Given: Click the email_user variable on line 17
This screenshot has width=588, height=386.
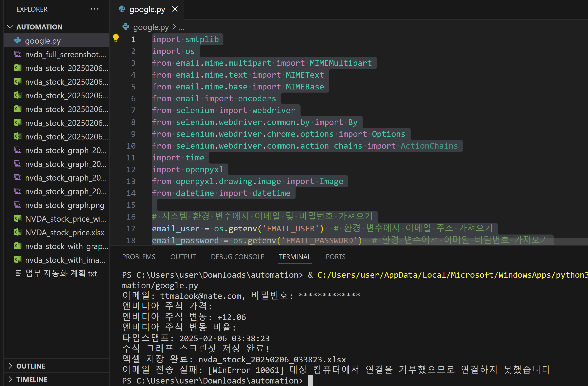Looking at the screenshot, I should coord(176,229).
